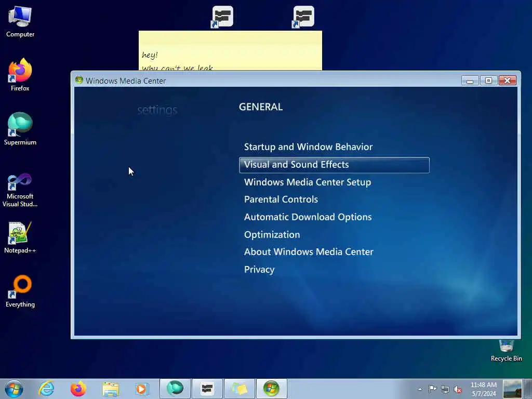Open Privacy settings

[x=259, y=270]
